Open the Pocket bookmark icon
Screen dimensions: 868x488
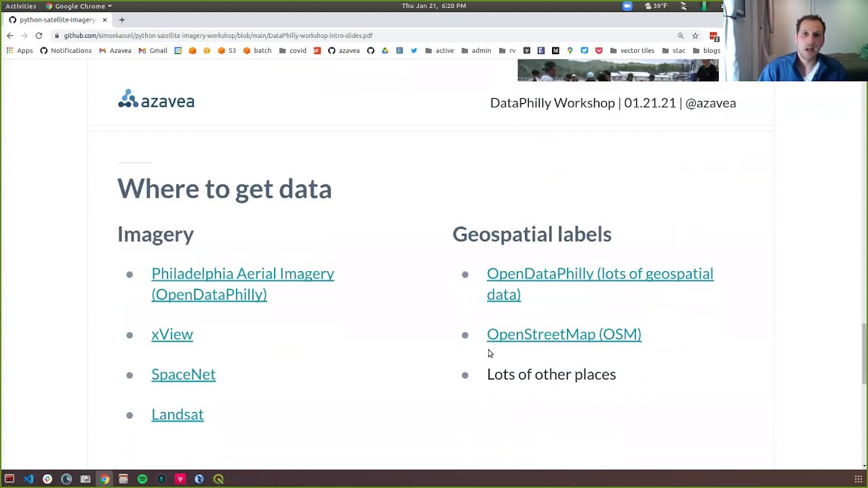coord(599,50)
